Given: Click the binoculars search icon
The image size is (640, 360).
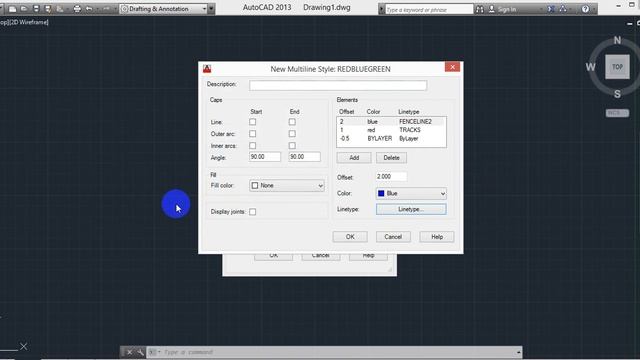Looking at the screenshot, I should click(480, 9).
